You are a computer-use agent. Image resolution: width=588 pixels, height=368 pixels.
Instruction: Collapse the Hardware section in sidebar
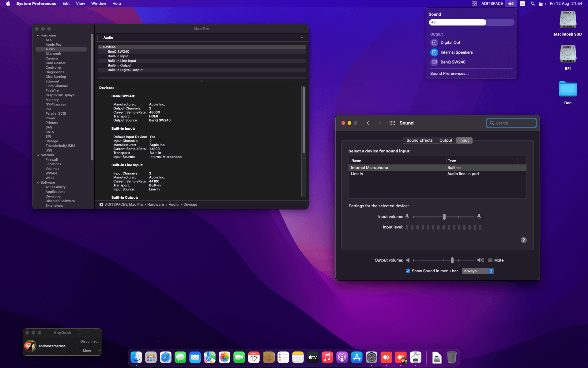tap(38, 36)
